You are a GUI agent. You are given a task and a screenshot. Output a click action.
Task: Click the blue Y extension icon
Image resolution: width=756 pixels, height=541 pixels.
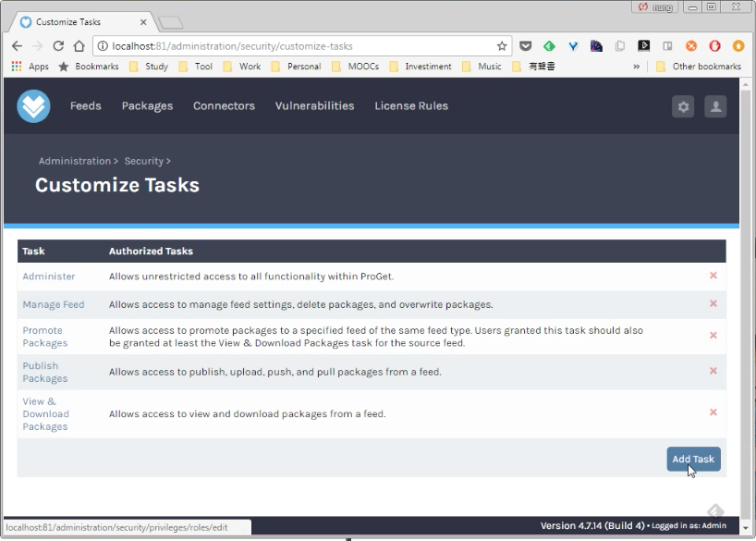point(573,46)
